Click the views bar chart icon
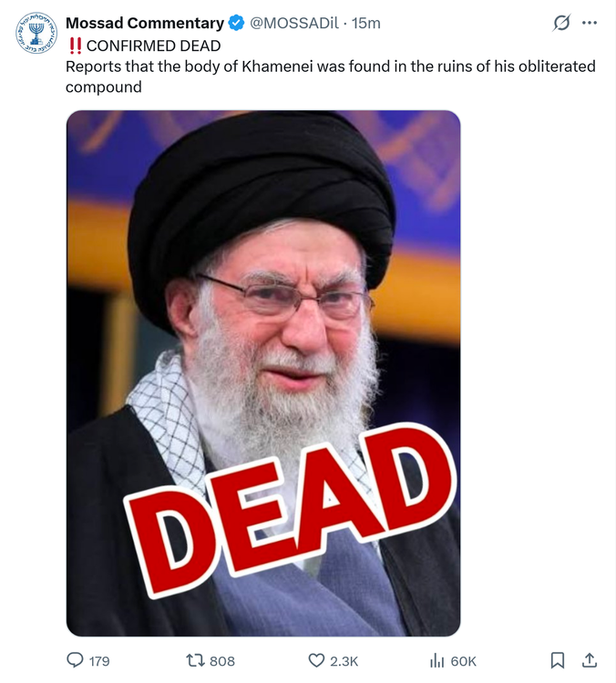The width and height of the screenshot is (616, 683). (x=436, y=660)
